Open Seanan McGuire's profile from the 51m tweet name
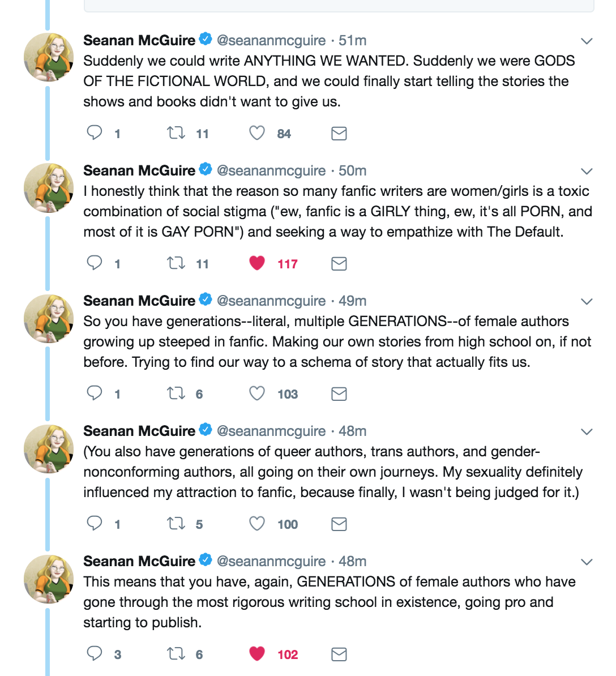616x676 pixels. point(139,40)
